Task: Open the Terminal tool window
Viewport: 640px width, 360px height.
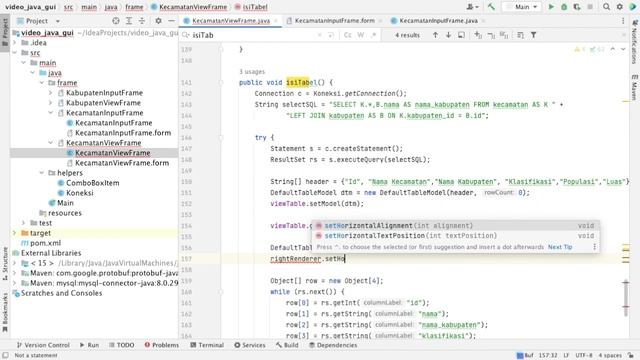Action: tap(207, 345)
